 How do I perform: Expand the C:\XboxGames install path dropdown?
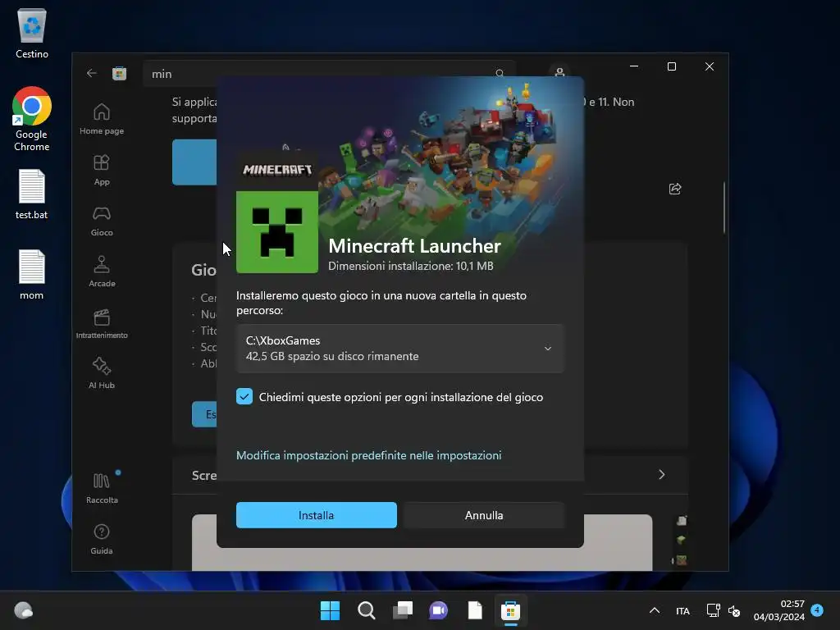coord(400,348)
